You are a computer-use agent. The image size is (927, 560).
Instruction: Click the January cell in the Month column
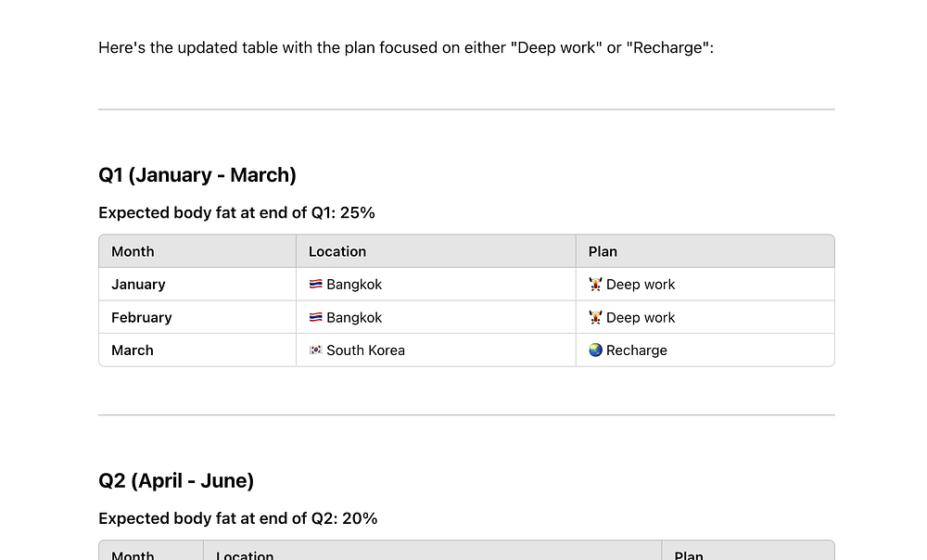(138, 285)
